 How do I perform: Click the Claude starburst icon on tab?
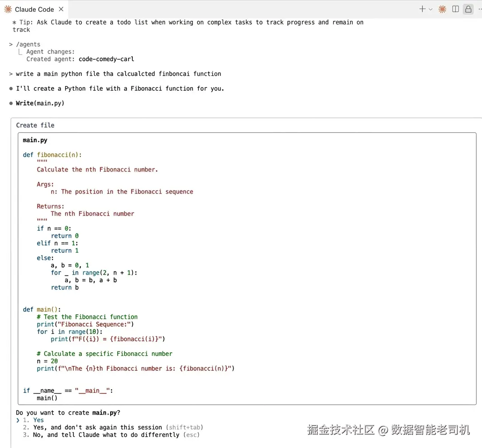(8, 9)
